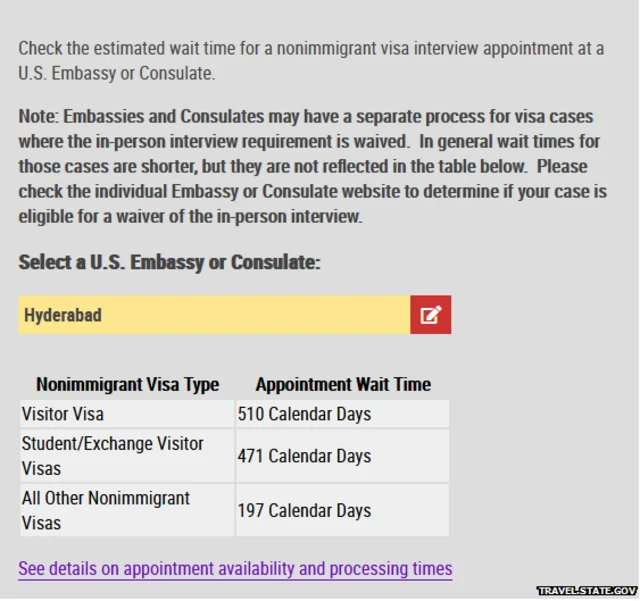Click the 'Select a U.S. Embassy or Consulate:' heading
The height and width of the screenshot is (601, 640).
click(169, 263)
